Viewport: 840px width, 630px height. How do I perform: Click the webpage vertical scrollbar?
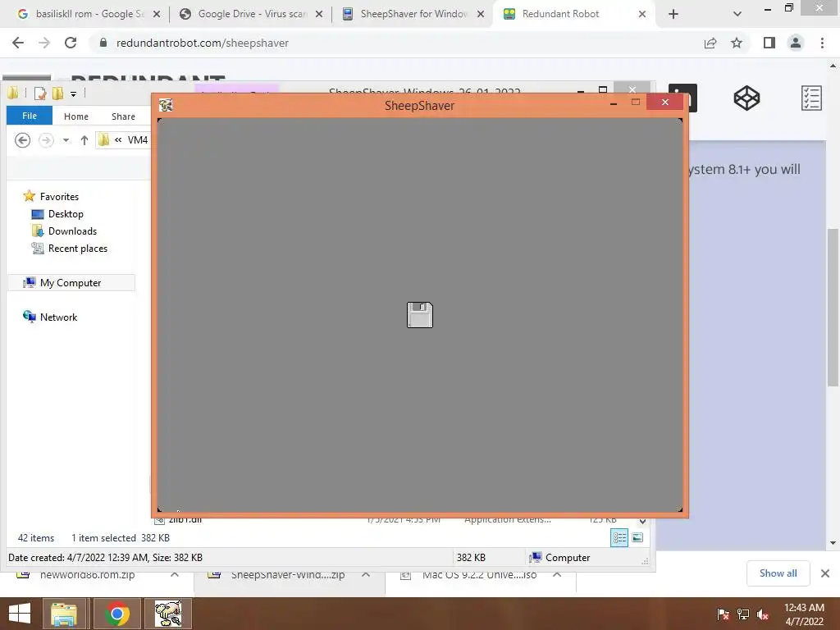pyautogui.click(x=833, y=307)
